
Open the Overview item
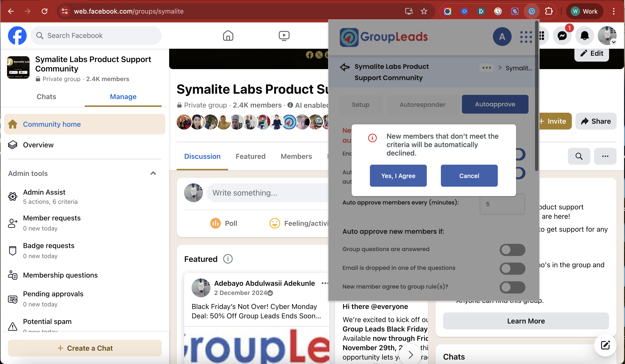click(85, 145)
